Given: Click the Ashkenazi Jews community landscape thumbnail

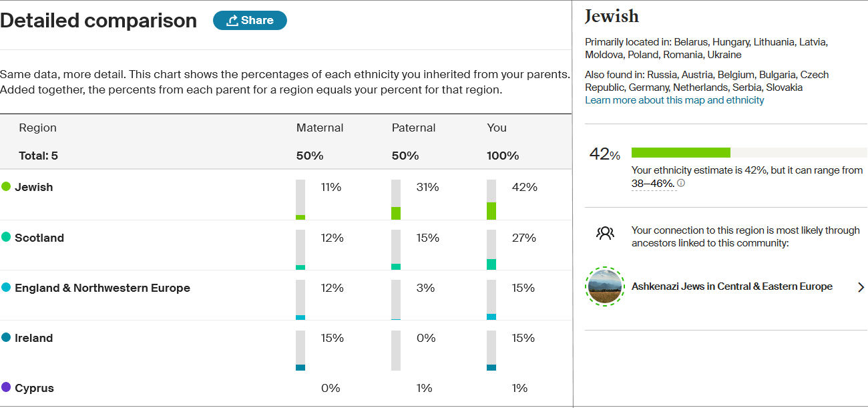Looking at the screenshot, I should click(604, 286).
